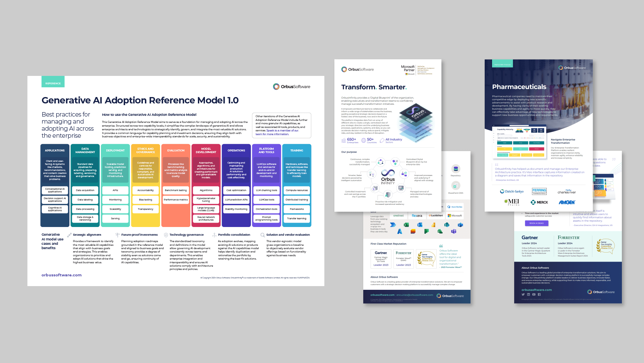Click the 'LLM chaining tools' box

267,190
